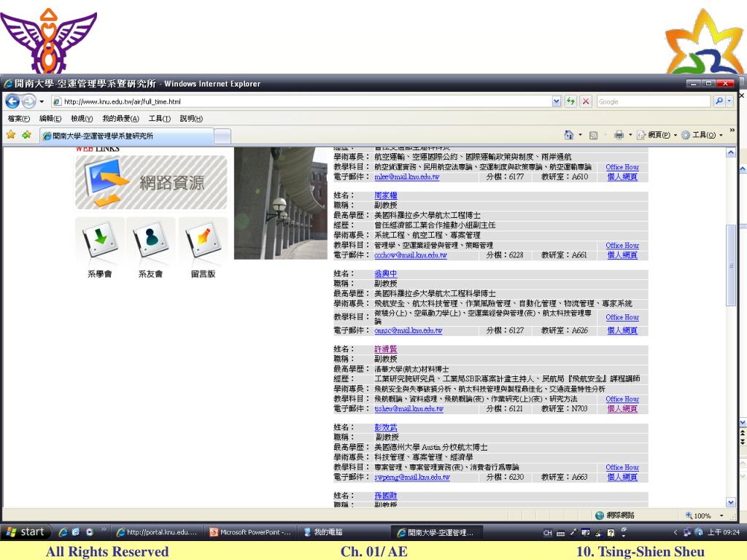Open the tssheu@mail.knu.edu.tw email link
The width and height of the screenshot is (747, 560).
(x=409, y=408)
